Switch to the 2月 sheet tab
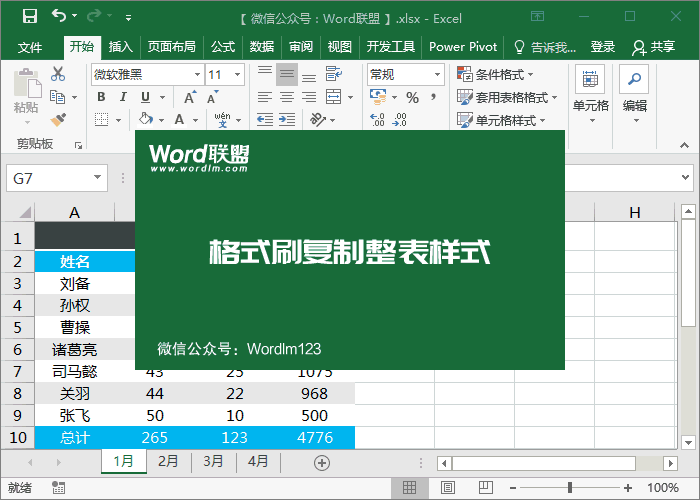Viewport: 700px width, 500px height. [168, 461]
